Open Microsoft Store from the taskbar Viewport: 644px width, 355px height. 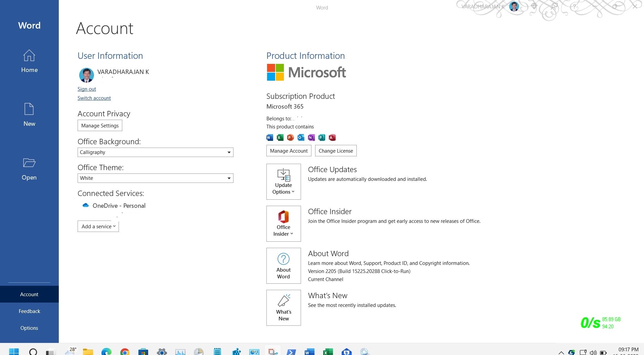coord(143,352)
